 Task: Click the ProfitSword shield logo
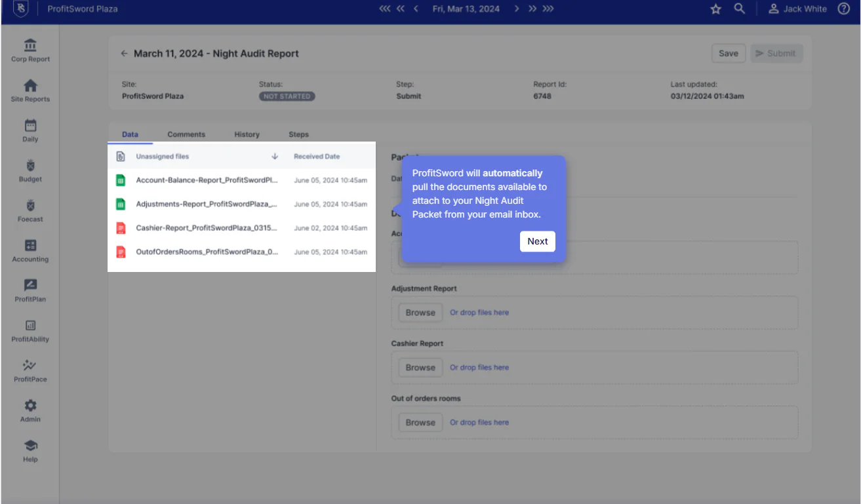point(20,9)
